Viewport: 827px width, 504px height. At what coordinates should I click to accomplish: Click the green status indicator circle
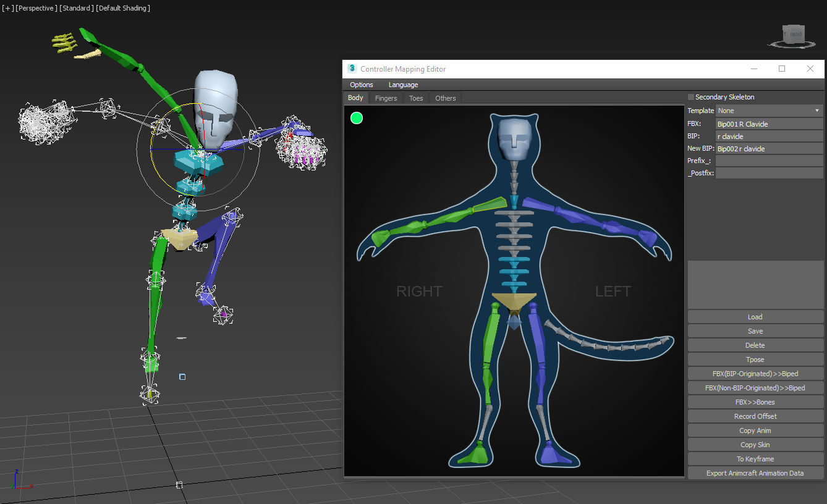click(357, 117)
